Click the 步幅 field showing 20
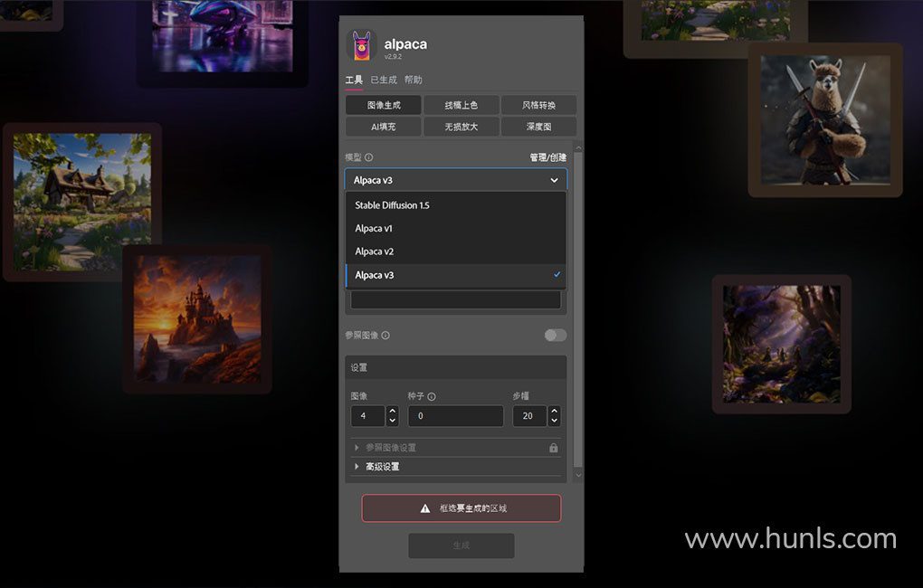The height and width of the screenshot is (588, 923). pos(529,415)
